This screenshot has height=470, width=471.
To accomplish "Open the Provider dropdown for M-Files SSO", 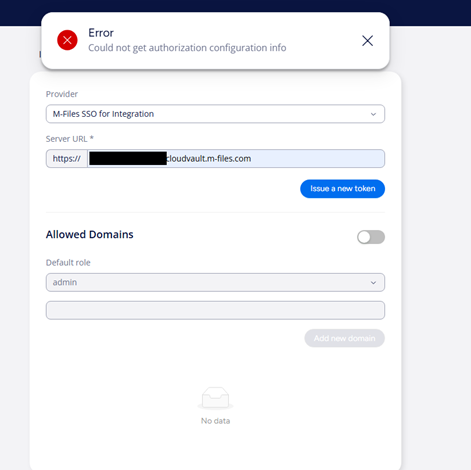I will 215,114.
